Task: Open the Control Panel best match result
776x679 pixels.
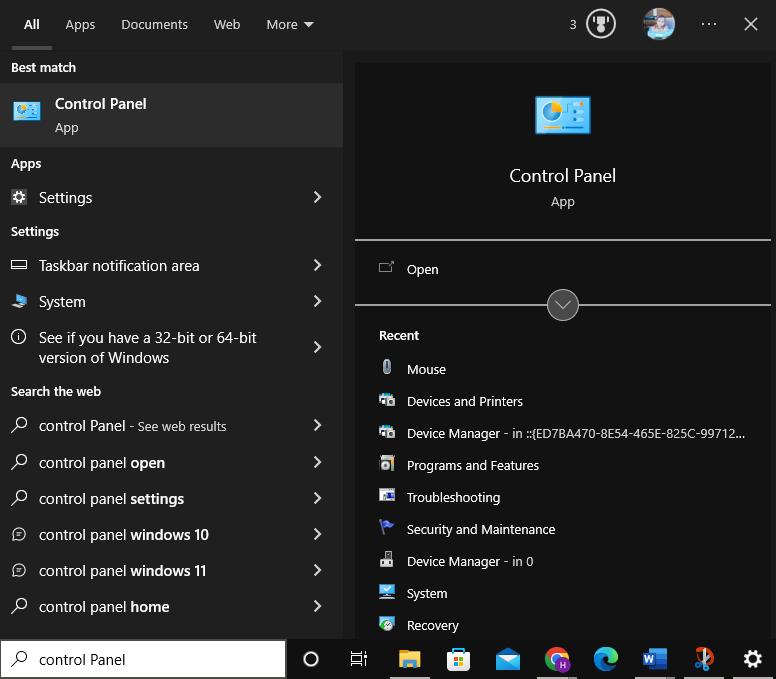Action: click(x=171, y=115)
